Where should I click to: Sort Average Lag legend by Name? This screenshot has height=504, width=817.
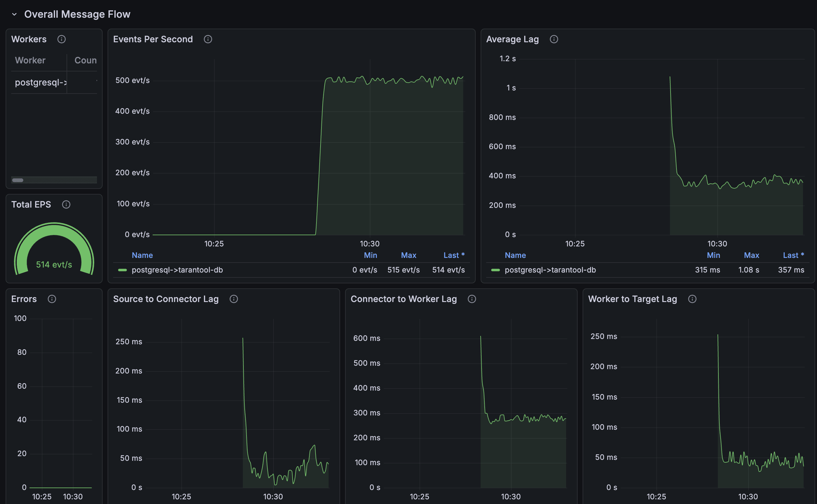515,255
